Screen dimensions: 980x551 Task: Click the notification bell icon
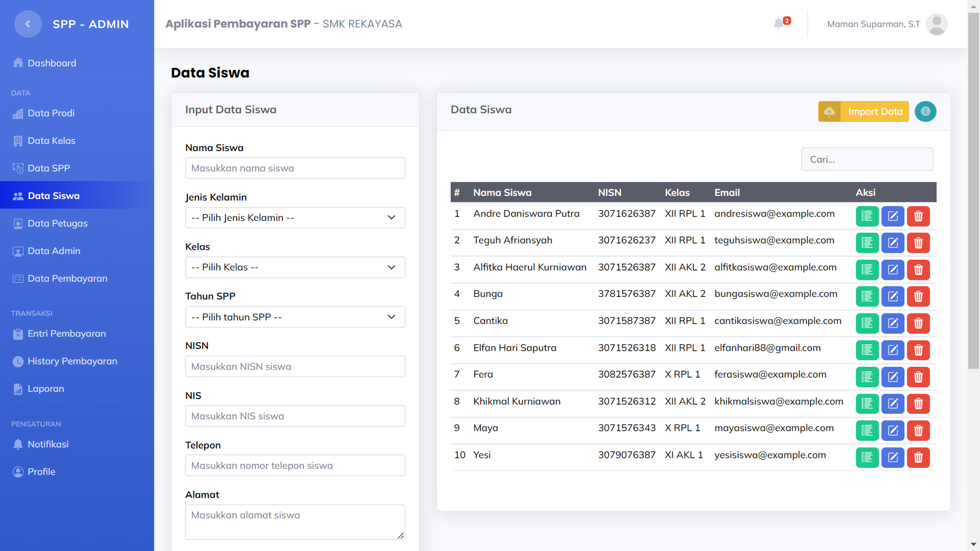[779, 24]
